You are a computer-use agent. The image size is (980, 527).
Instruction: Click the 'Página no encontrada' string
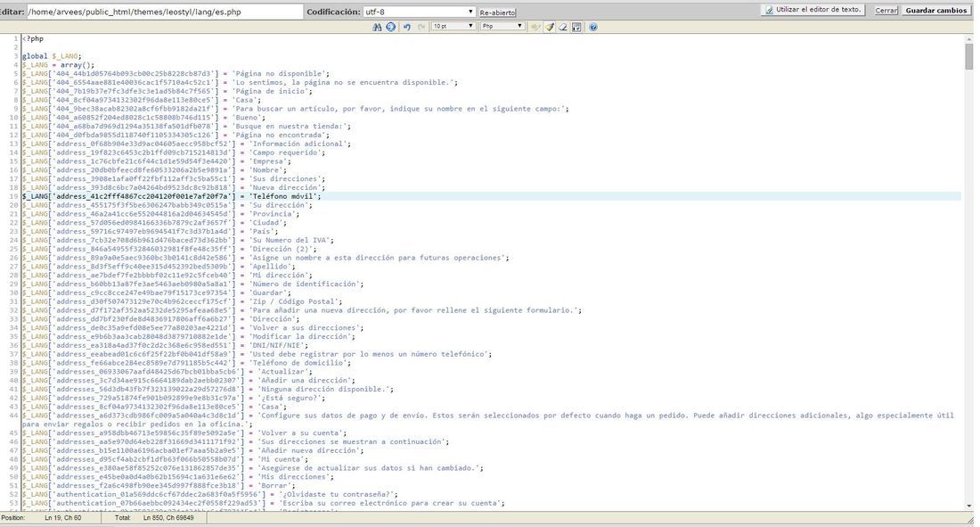[x=279, y=136]
